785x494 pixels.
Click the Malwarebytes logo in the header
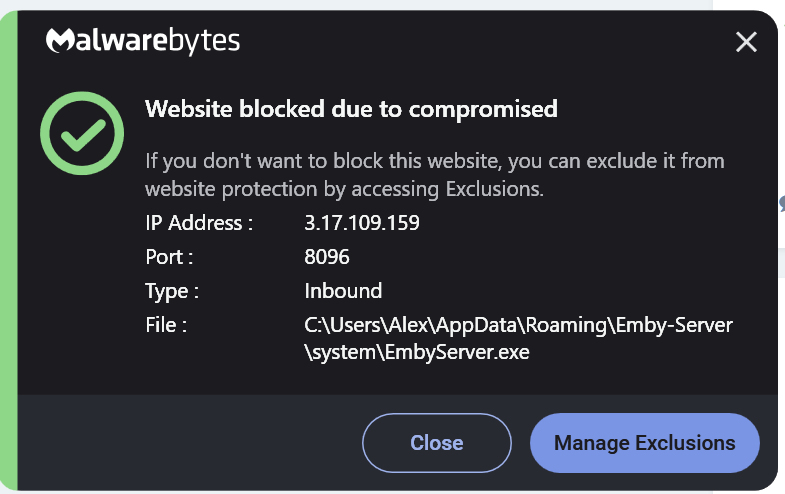pyautogui.click(x=143, y=42)
